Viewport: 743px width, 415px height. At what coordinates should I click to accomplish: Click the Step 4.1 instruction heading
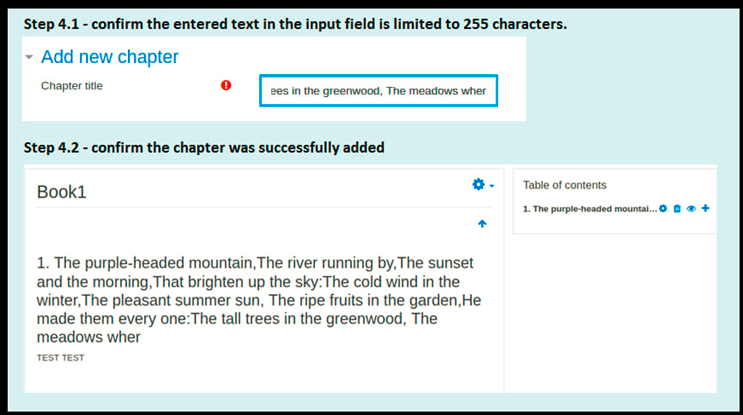click(x=295, y=24)
